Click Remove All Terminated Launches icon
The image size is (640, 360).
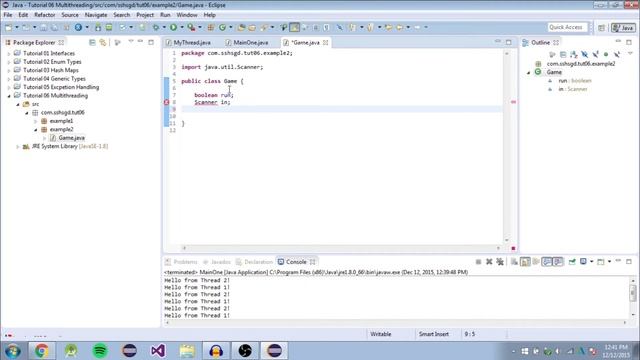click(500, 262)
